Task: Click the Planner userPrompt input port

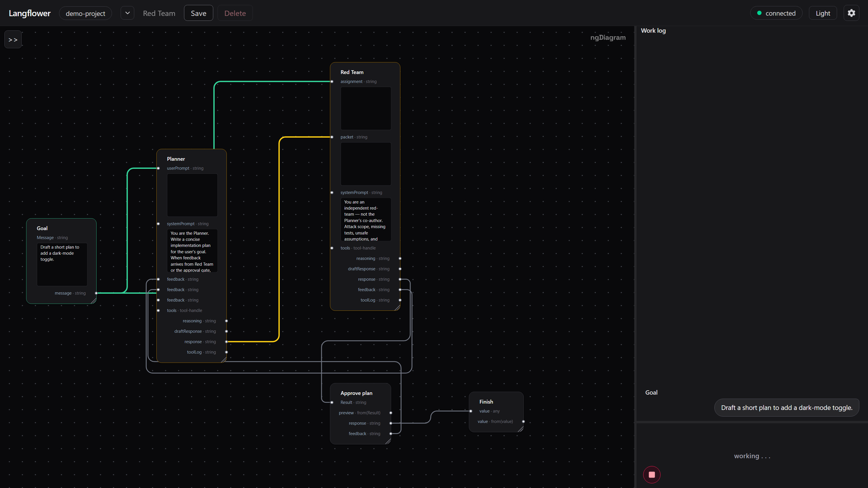Action: tap(158, 168)
